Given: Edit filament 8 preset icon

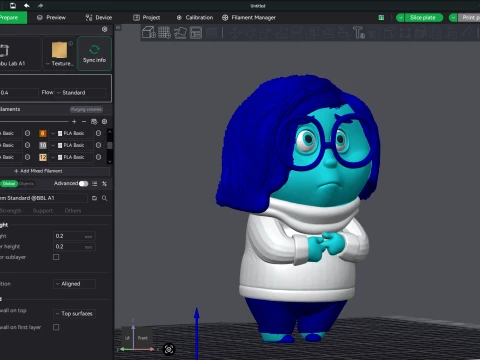Looking at the screenshot, I should 98,133.
